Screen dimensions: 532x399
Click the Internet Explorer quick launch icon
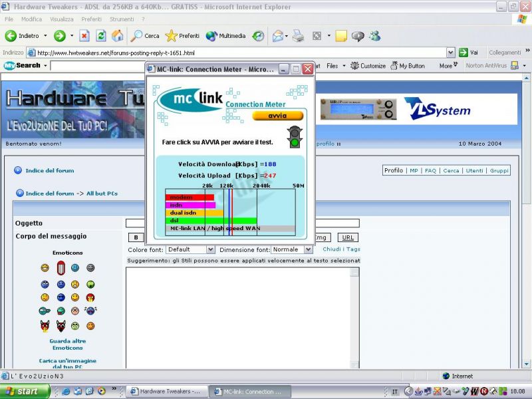click(x=66, y=391)
